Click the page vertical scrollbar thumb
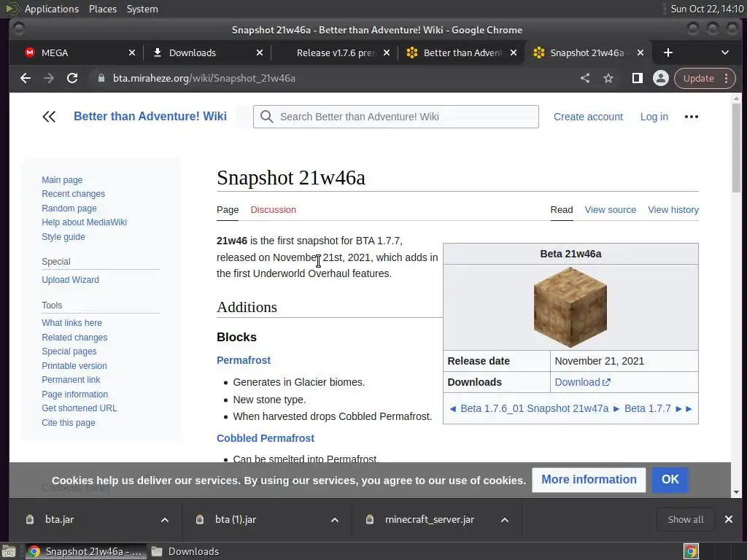 (737, 147)
